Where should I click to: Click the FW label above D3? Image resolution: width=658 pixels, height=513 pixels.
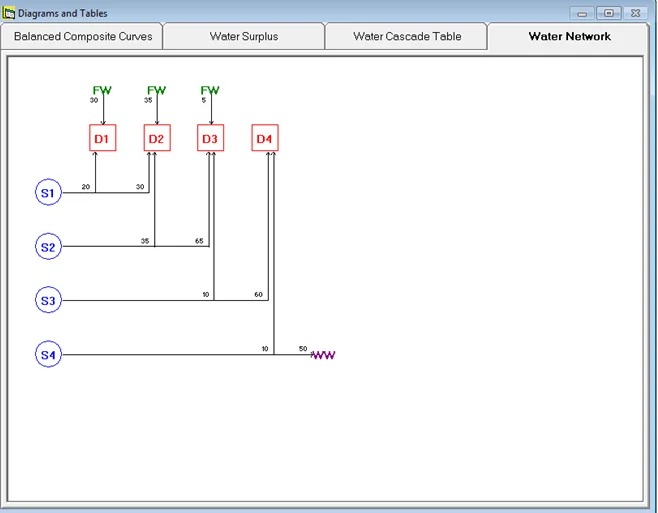point(210,91)
